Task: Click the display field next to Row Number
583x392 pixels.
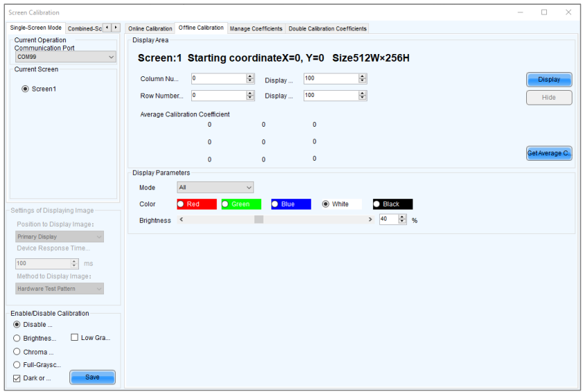Action: 331,96
